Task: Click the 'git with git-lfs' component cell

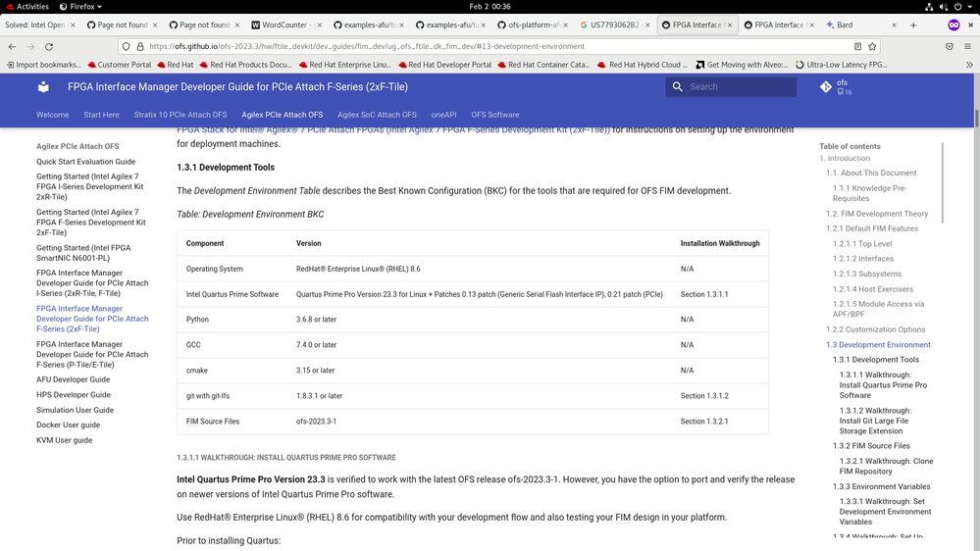Action: coord(208,396)
